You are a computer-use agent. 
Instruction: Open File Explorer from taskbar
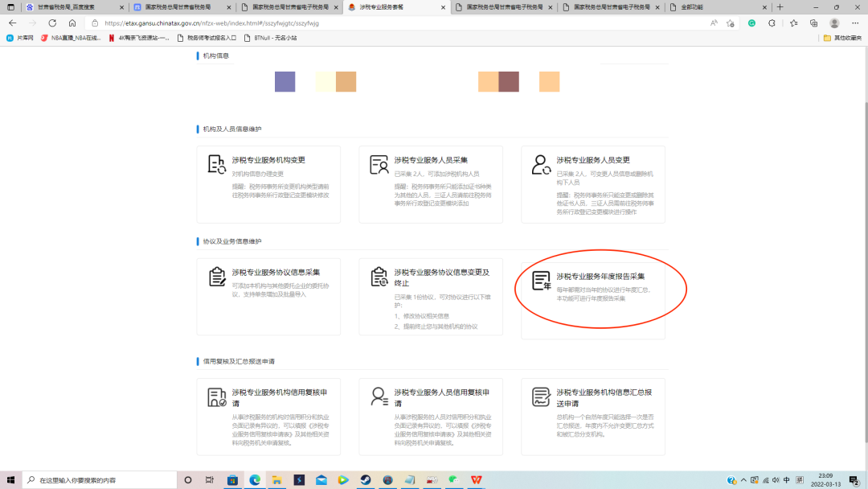click(276, 479)
